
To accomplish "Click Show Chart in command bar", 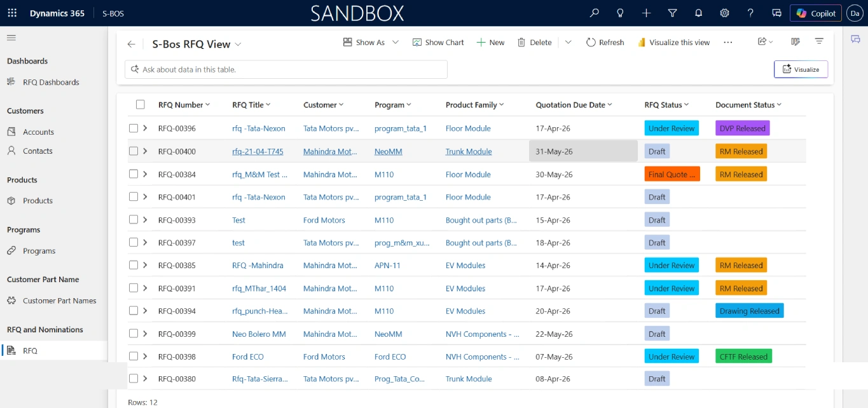I will (x=438, y=43).
